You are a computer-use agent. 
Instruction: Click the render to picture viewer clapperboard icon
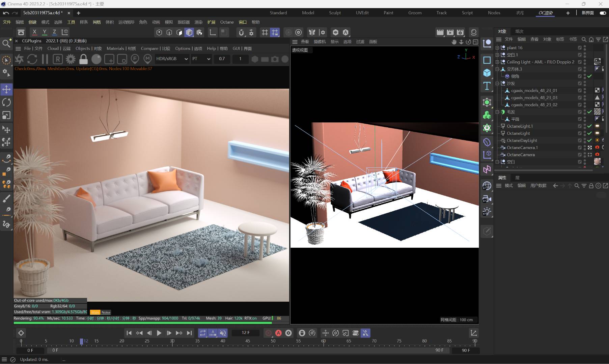tap(440, 32)
